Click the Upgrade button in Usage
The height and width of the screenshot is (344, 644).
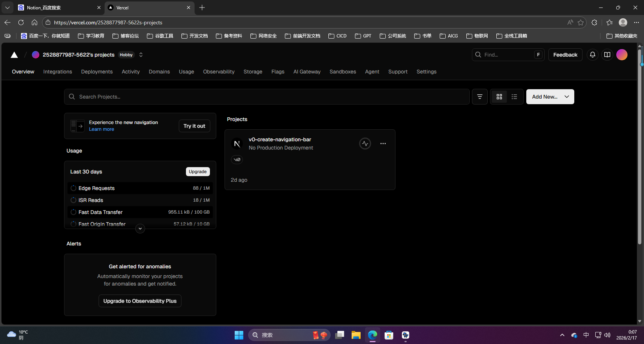coord(198,172)
